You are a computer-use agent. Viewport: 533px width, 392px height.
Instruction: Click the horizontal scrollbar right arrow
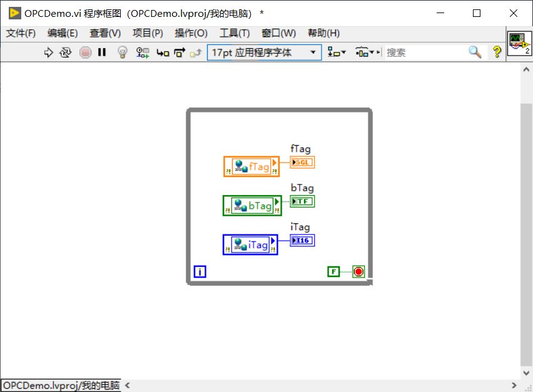click(x=514, y=386)
